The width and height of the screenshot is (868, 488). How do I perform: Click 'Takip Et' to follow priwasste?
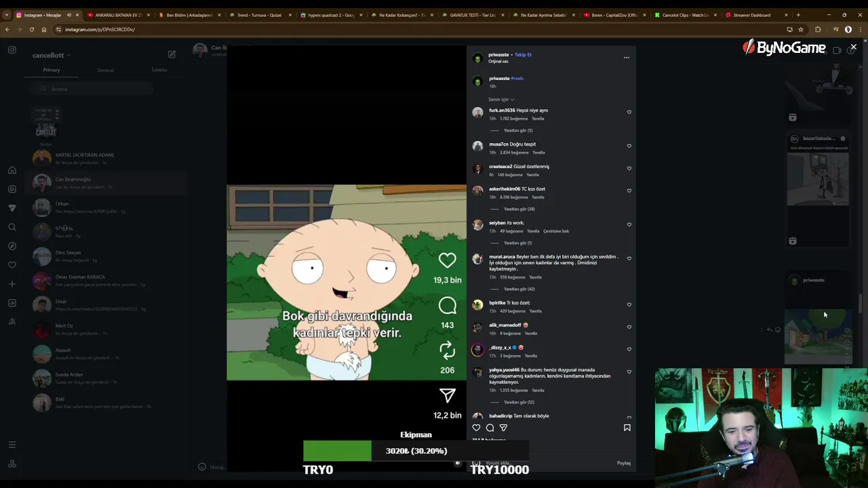pos(523,55)
